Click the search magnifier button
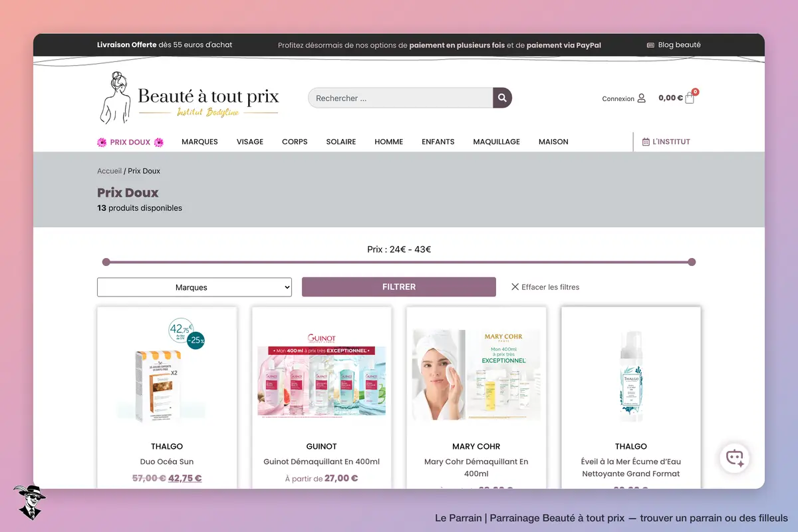This screenshot has width=798, height=532. click(502, 98)
